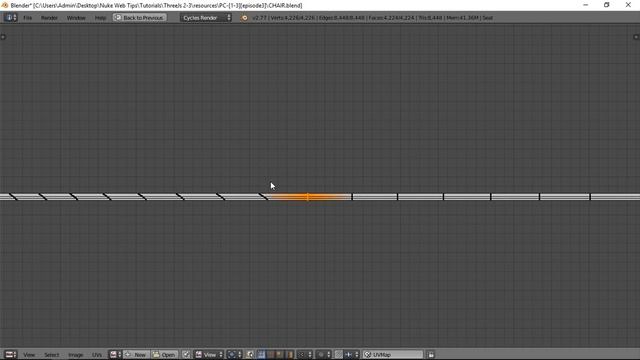Restore down the Blender window
The height and width of the screenshot is (360, 640).
607,5
